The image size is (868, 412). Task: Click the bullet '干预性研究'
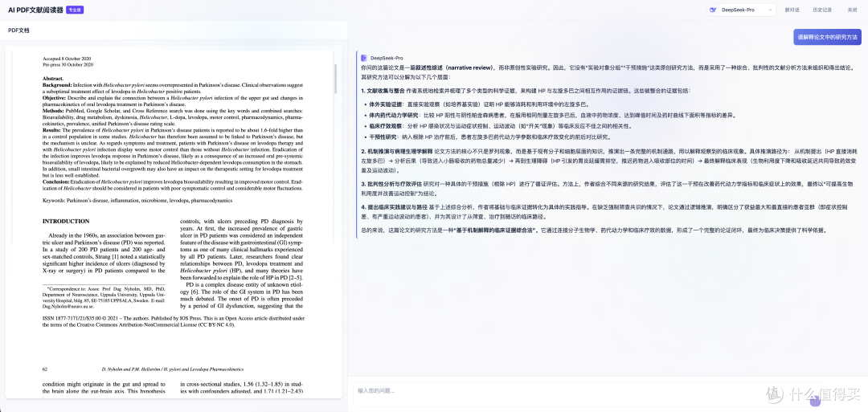pos(383,137)
